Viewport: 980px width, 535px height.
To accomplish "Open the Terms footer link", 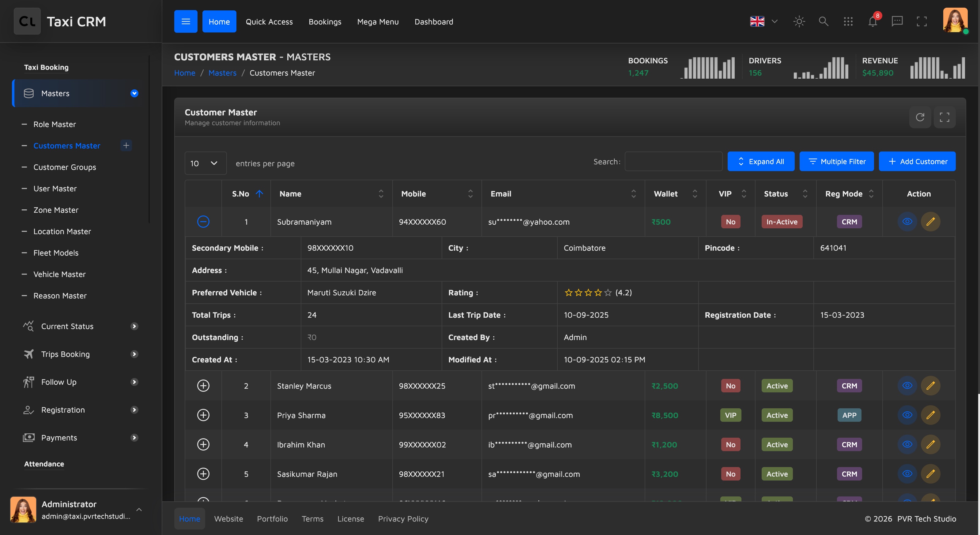I will [312, 519].
